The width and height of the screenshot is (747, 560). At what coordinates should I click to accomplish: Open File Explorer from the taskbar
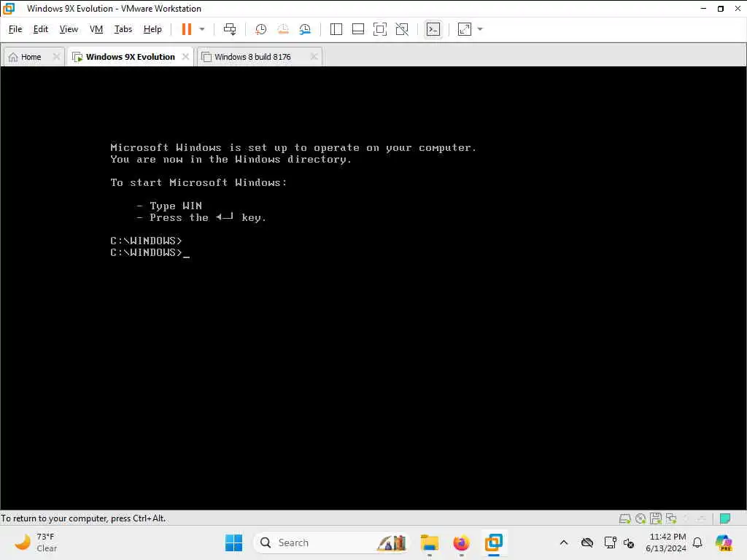pos(429,542)
